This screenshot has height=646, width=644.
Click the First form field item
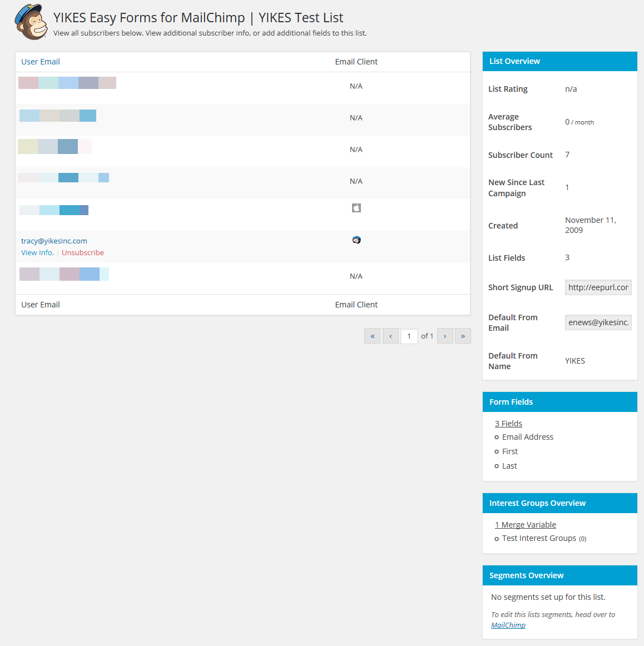tap(509, 451)
